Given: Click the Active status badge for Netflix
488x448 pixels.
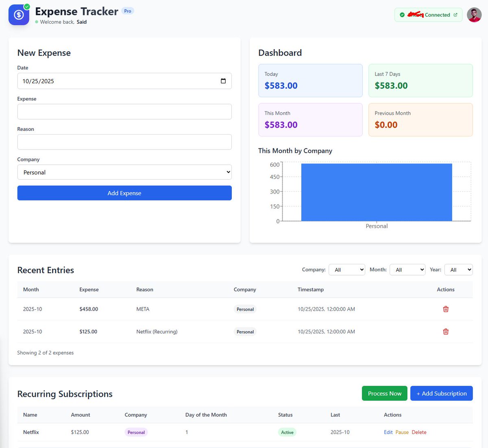Looking at the screenshot, I should pyautogui.click(x=287, y=432).
